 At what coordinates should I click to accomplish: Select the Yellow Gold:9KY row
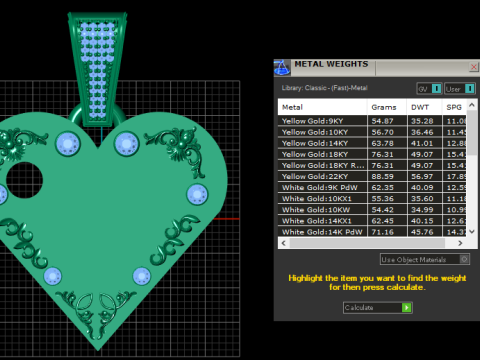tap(372, 121)
